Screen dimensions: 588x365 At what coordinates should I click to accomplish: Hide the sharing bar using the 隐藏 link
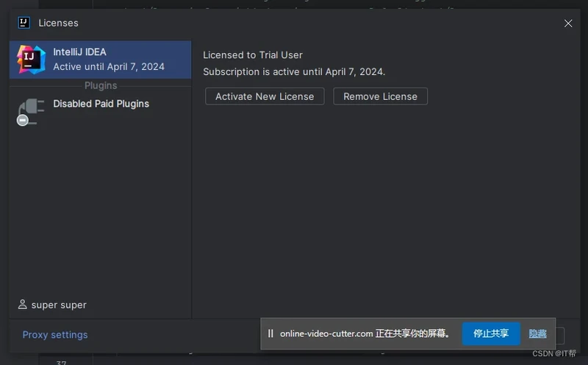(x=537, y=333)
